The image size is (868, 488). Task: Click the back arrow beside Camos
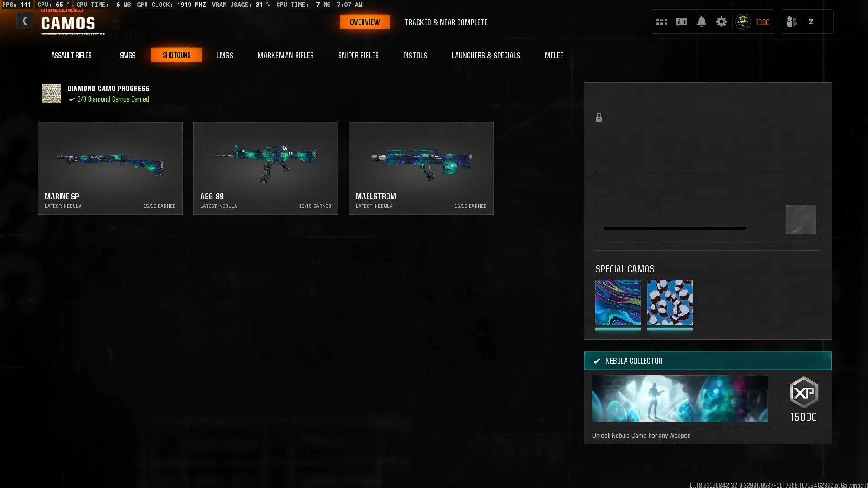(x=25, y=21)
